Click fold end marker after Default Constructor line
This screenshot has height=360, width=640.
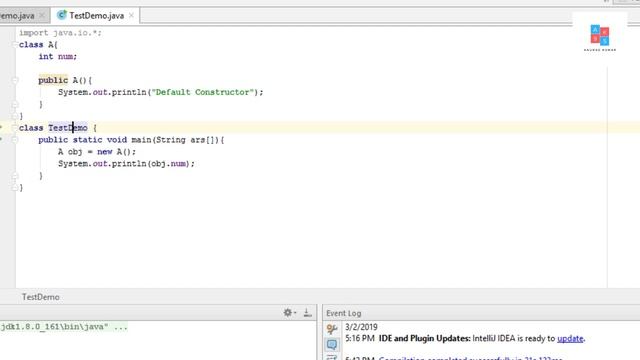pos(15,104)
